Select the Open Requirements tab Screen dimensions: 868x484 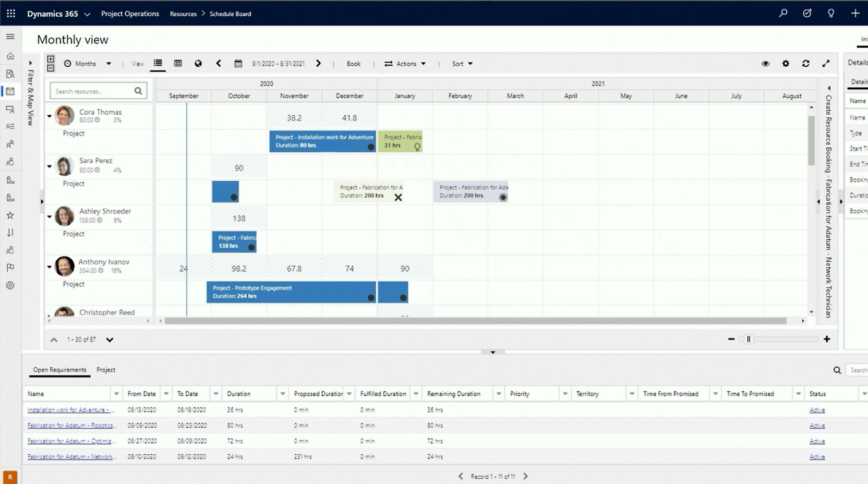[x=59, y=370]
